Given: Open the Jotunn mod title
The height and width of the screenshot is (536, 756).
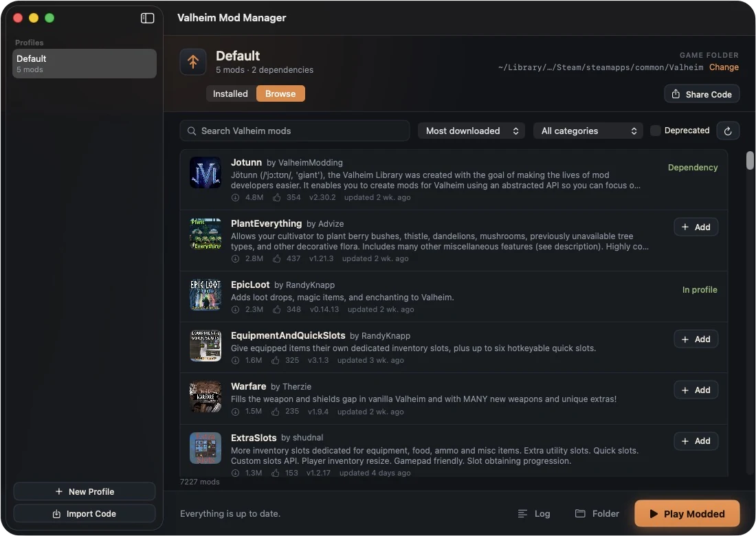Looking at the screenshot, I should 246,162.
